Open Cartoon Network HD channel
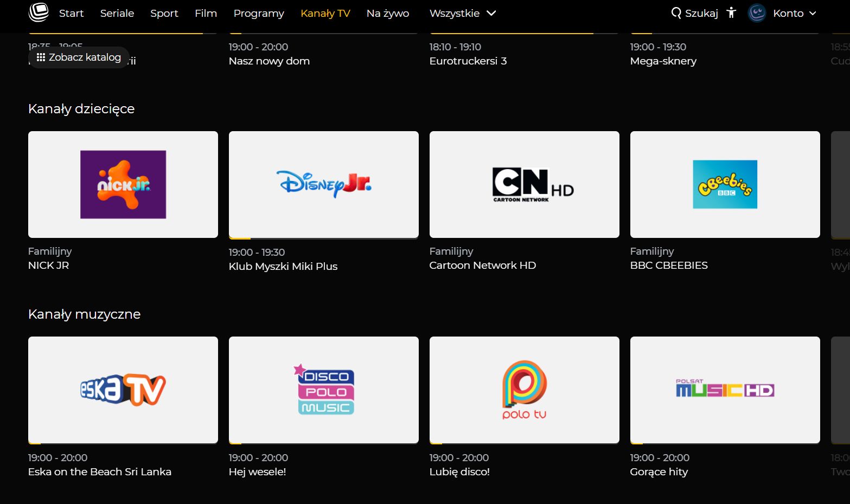850x504 pixels. pos(524,184)
